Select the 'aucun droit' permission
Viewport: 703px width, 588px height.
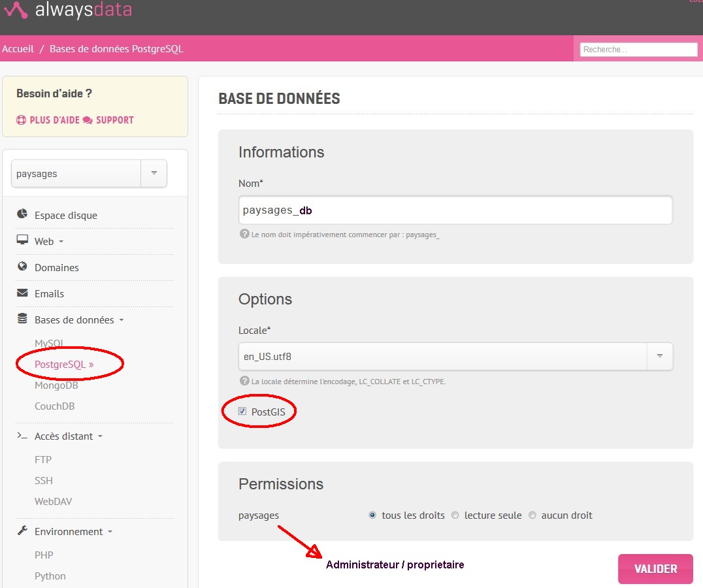tap(532, 515)
